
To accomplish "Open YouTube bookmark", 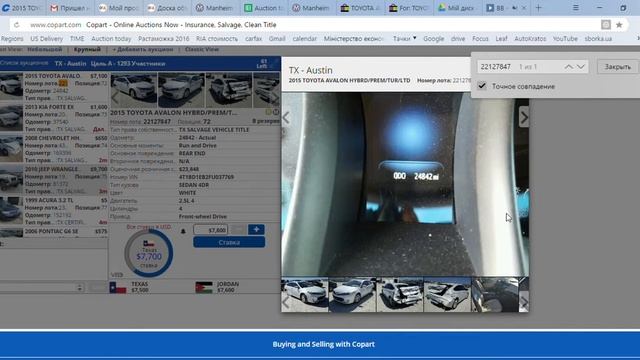I will [565, 39].
